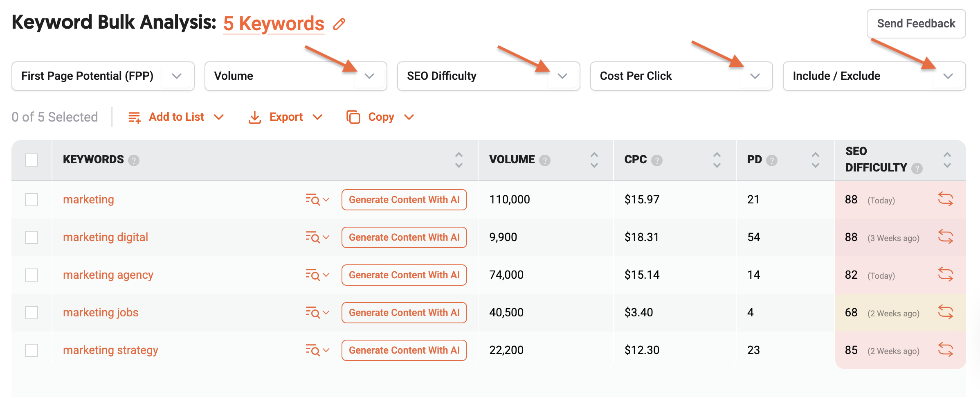Click the Send Feedback button

pos(916,24)
